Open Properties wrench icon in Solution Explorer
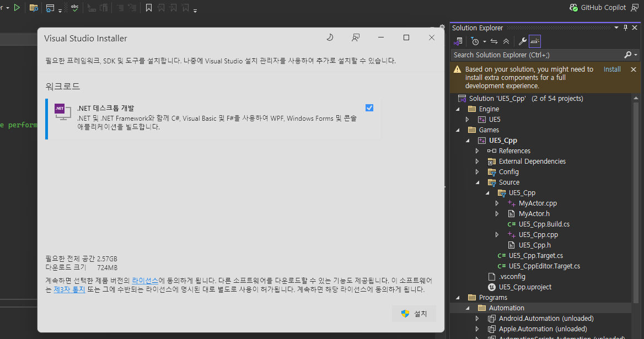644x339 pixels. coord(522,41)
